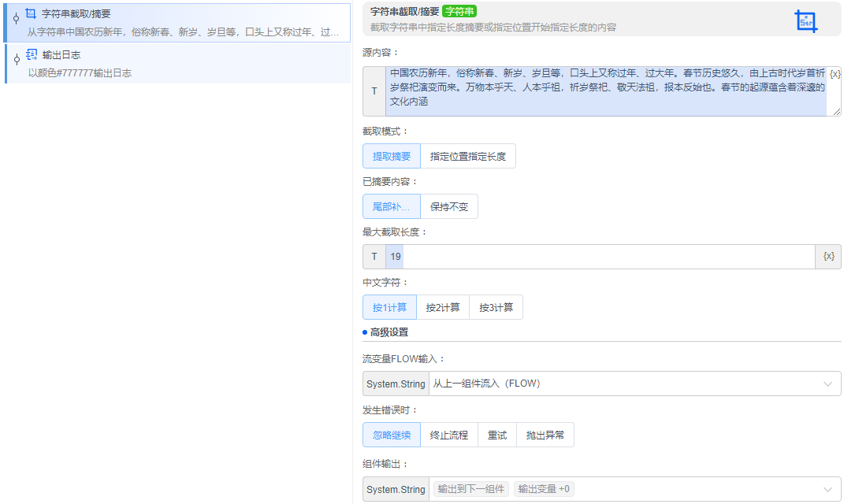Click the T icon beside the 源内容 text area
The image size is (844, 504).
click(374, 91)
